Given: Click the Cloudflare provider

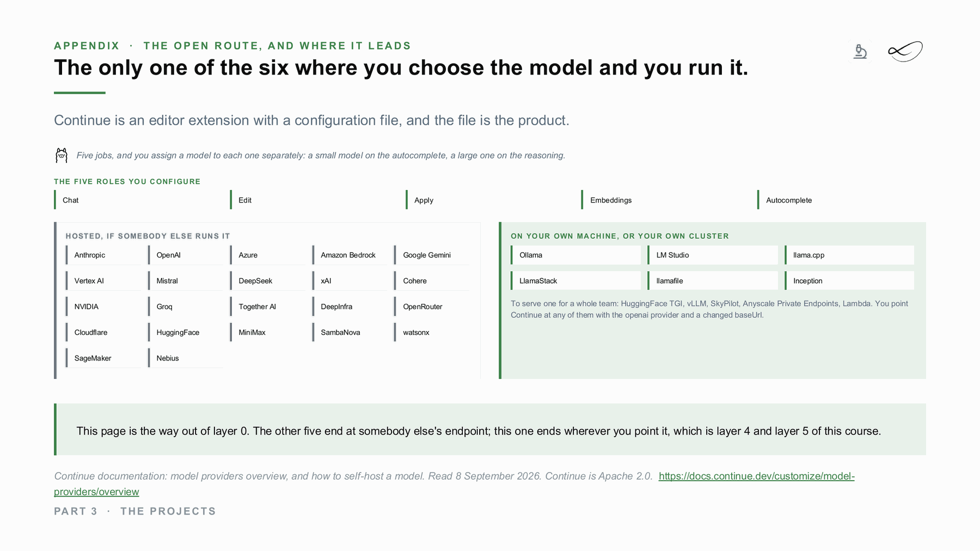Looking at the screenshot, I should [x=103, y=332].
